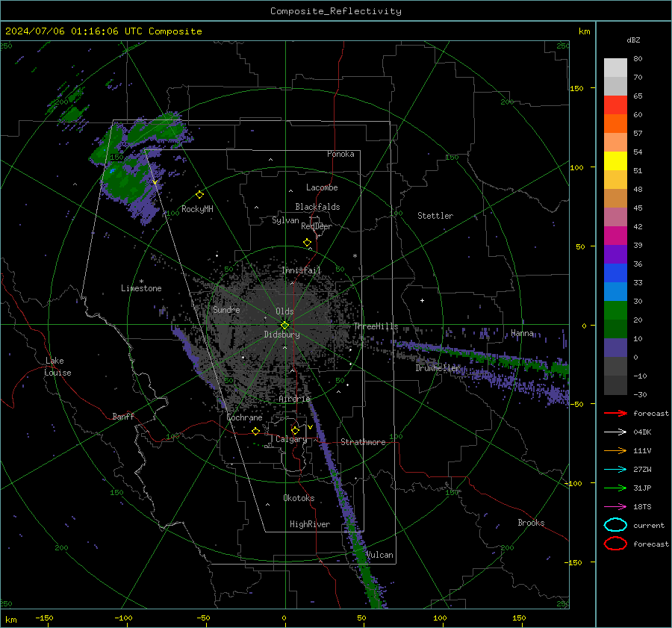The image size is (672, 628).
Task: Click the Vulcan label
Action: 380,555
